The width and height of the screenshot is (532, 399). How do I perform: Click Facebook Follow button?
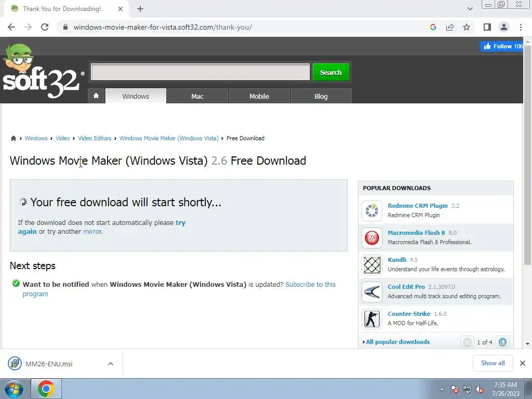pos(502,46)
